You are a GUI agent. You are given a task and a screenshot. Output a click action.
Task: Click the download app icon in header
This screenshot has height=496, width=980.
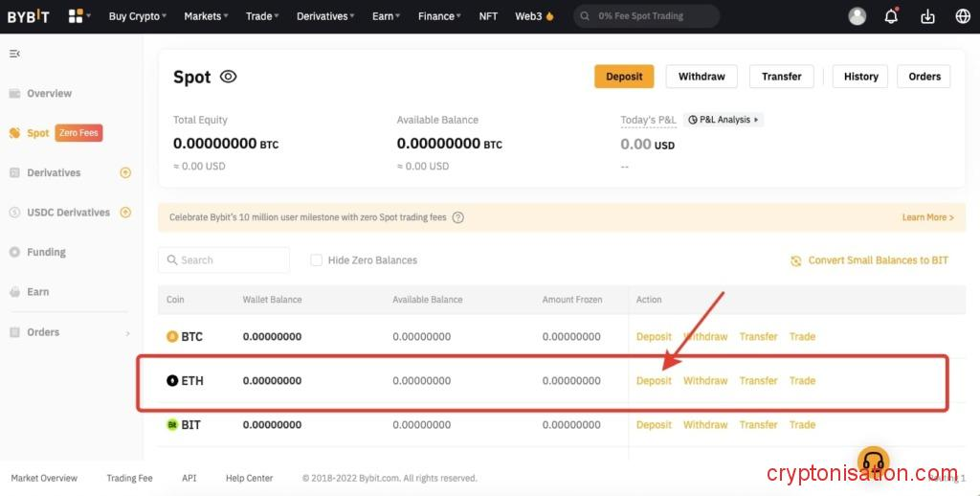pyautogui.click(x=927, y=16)
